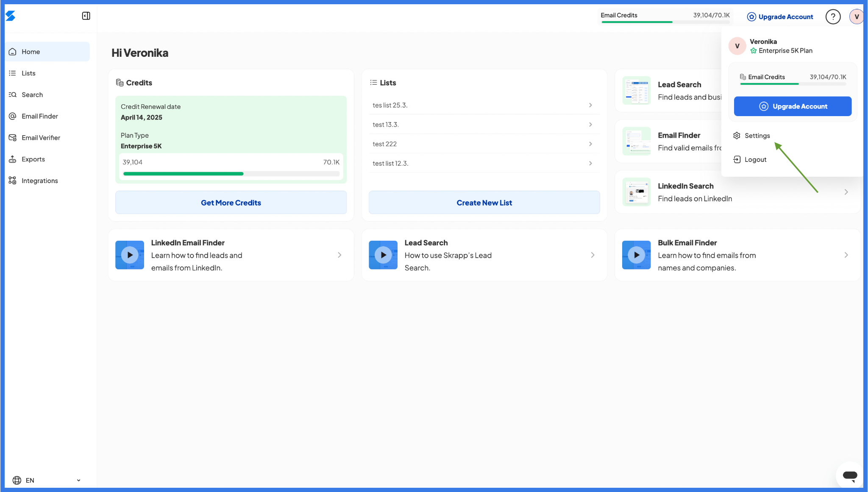Collapse the sidebar panel icon

(x=86, y=16)
